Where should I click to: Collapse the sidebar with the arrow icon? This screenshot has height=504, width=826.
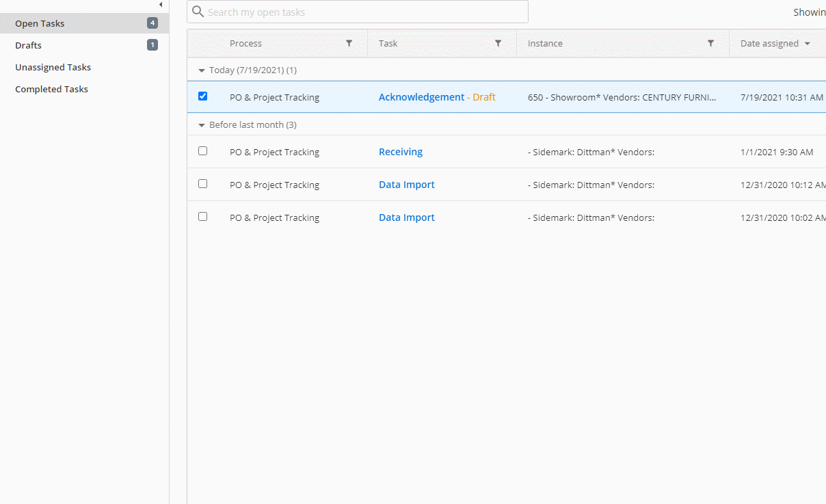pyautogui.click(x=160, y=4)
